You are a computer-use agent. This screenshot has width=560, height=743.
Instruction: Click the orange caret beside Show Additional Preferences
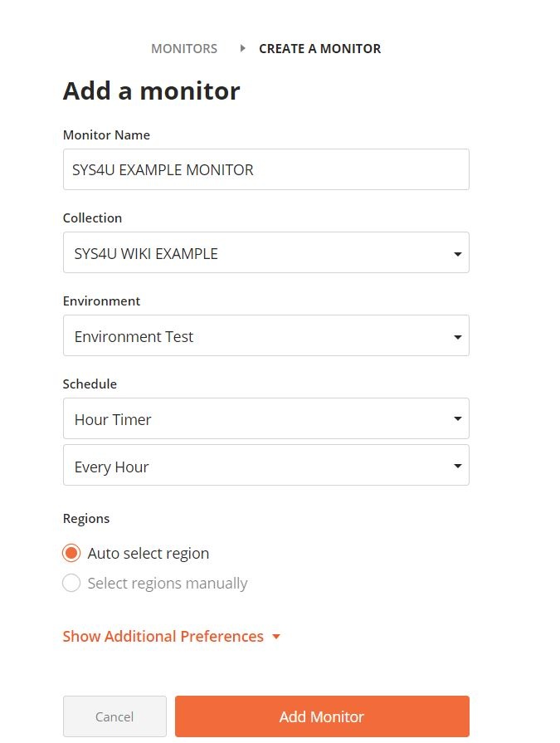coord(276,637)
